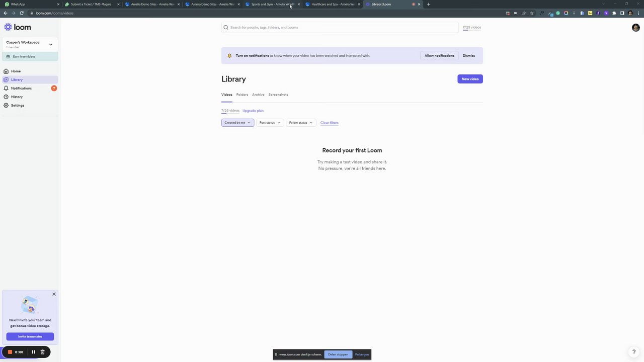Bookmark this page with the star icon
644x362 pixels.
(x=532, y=13)
